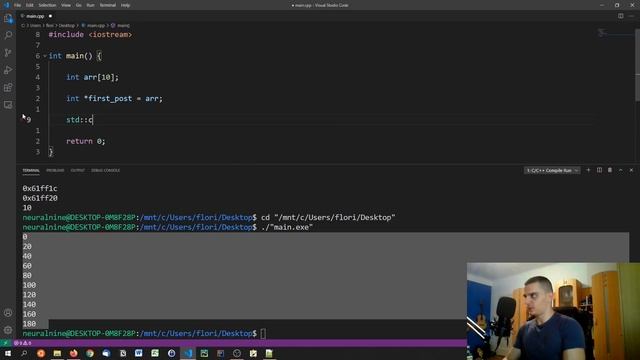This screenshot has height=360, width=640.
Task: Click the VS Code logo in title bar
Action: tap(7, 5)
